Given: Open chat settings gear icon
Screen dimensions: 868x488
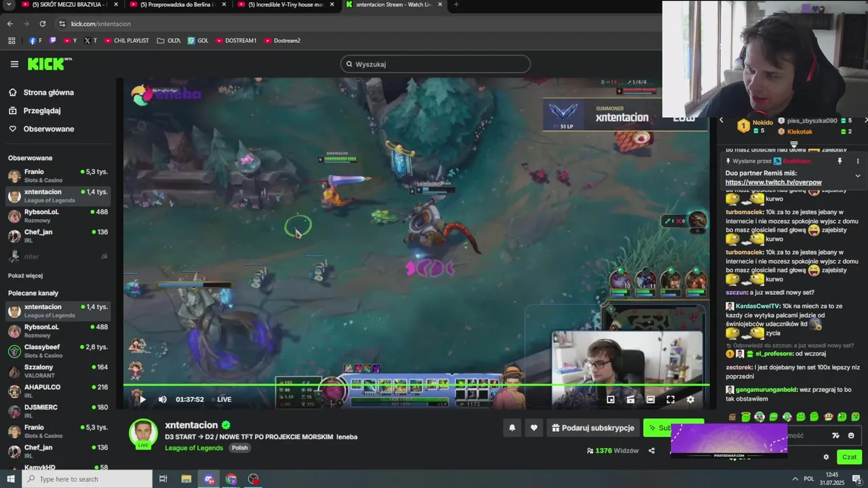Looking at the screenshot, I should [826, 457].
